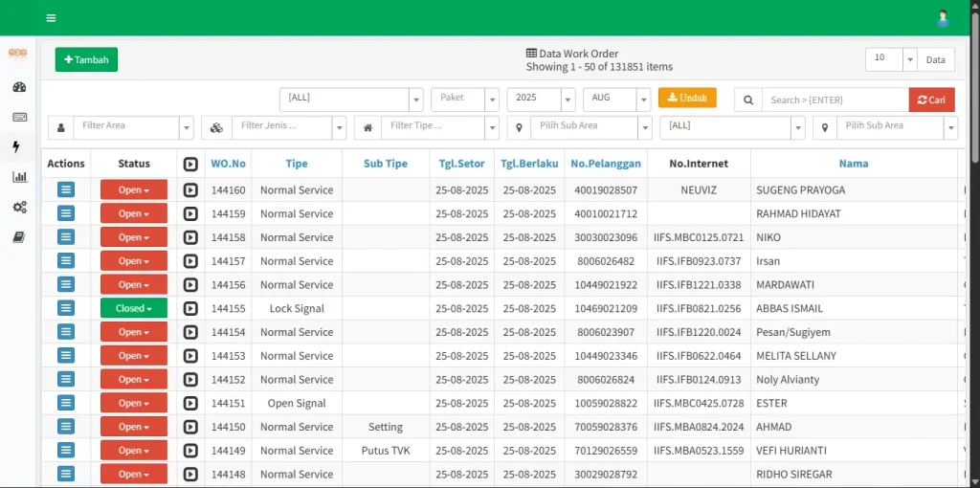Click the orange Unduh download button
Screen dimensions: 980x488
pos(687,98)
